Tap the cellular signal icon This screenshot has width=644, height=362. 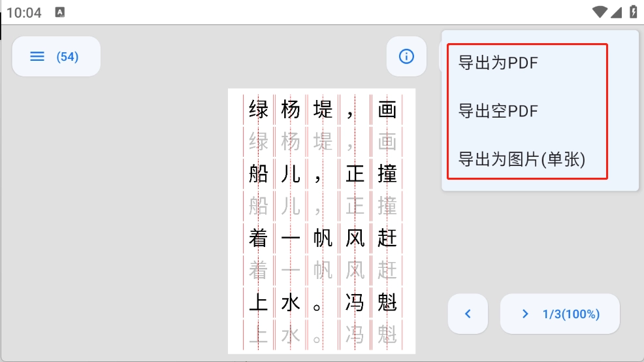[617, 12]
